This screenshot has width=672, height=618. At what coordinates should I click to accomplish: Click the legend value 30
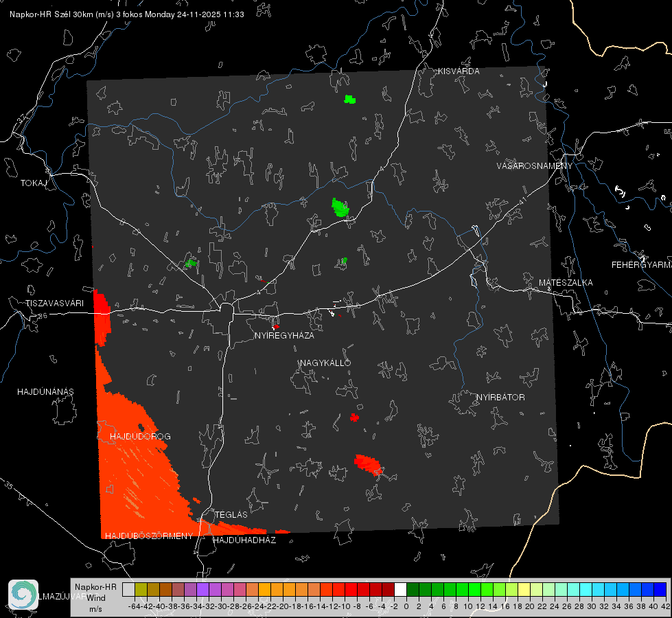click(x=592, y=606)
